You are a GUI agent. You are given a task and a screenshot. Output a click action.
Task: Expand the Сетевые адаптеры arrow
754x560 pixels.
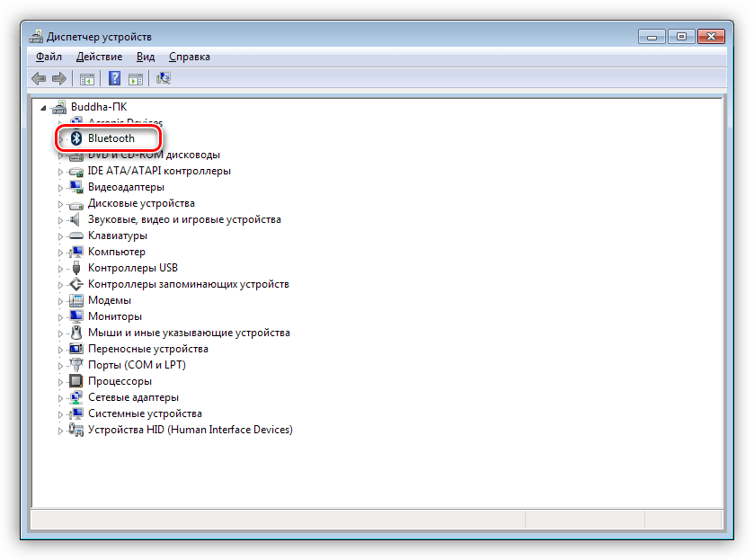click(60, 398)
